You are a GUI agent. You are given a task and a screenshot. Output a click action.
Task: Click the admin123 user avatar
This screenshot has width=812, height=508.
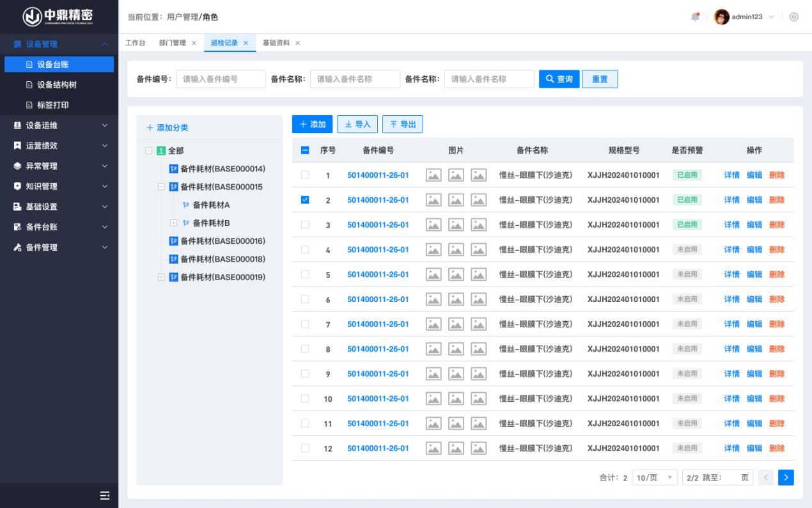pyautogui.click(x=722, y=17)
